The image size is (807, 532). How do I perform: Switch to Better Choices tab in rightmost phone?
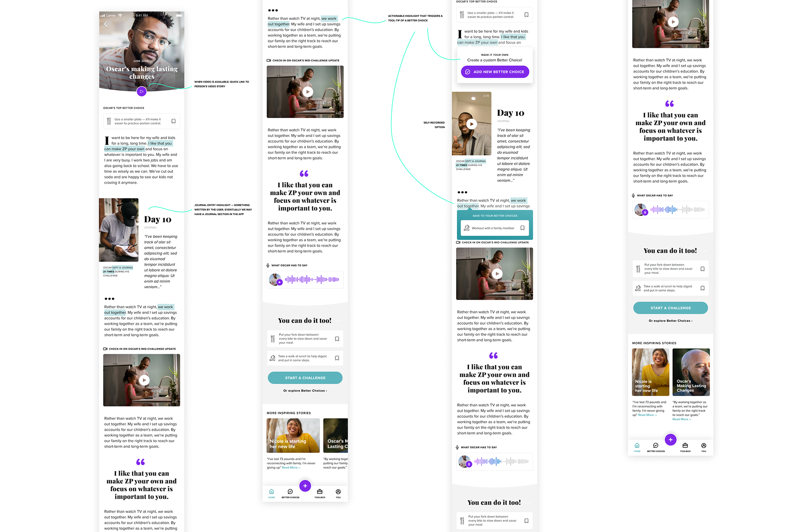coord(656,446)
